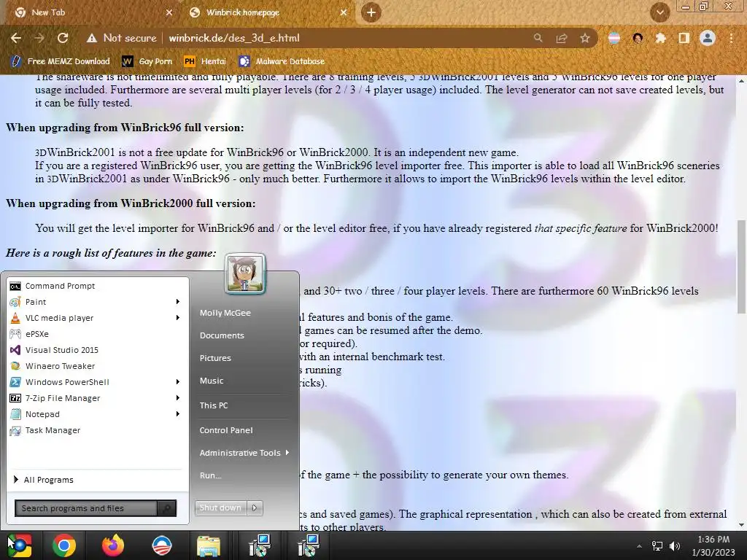Click the page vertical scrollbar thumb
This screenshot has width=747, height=560.
pos(741,267)
